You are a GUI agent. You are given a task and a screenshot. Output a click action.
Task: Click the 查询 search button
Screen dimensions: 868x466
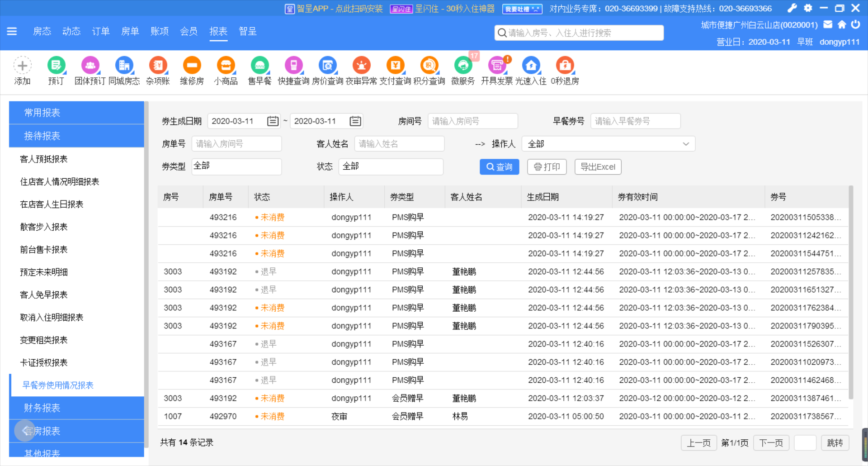(499, 167)
